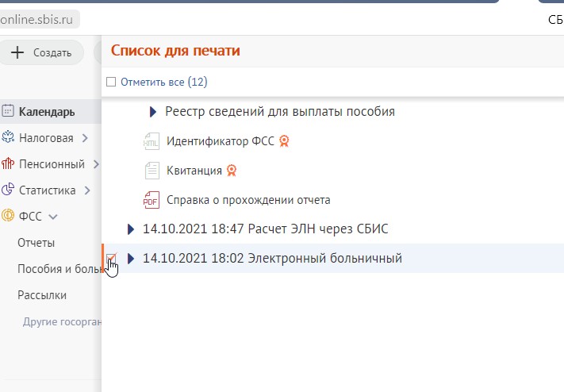Open Другие госорганы link

click(x=62, y=321)
